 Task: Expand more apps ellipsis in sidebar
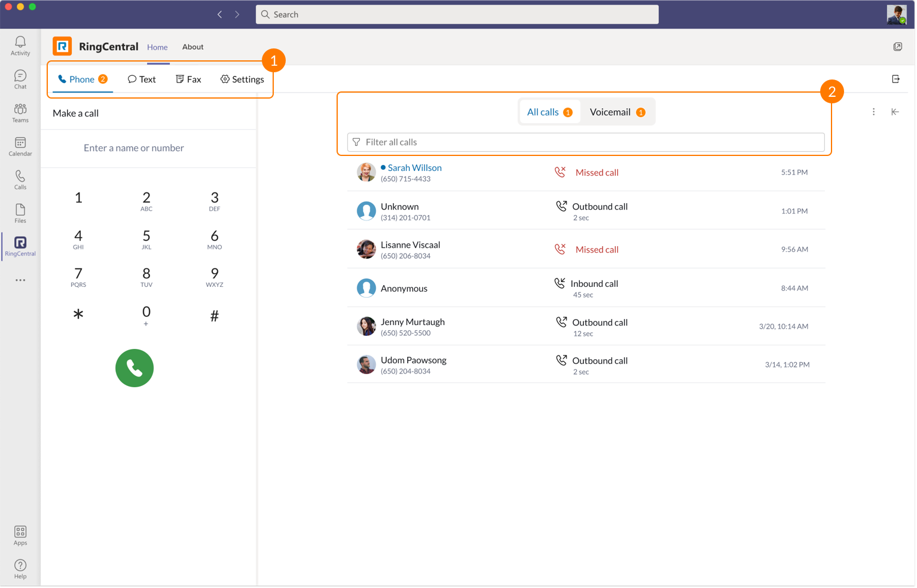(x=20, y=280)
